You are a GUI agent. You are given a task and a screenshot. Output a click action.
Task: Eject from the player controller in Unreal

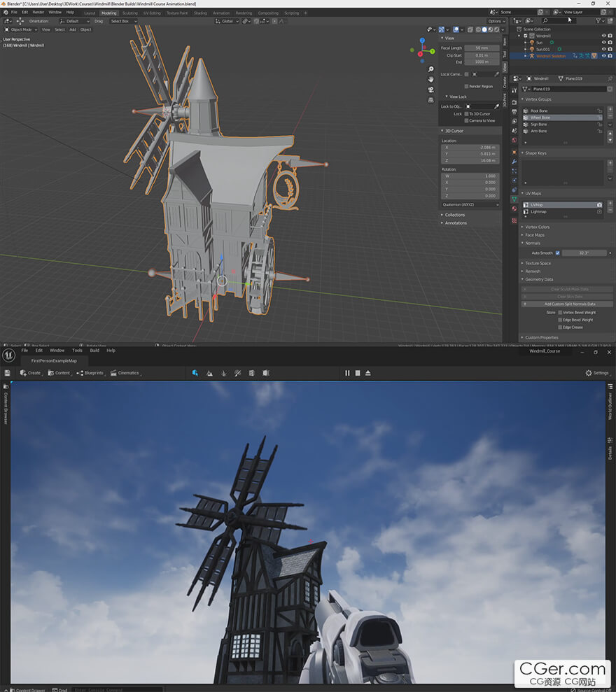coord(367,373)
